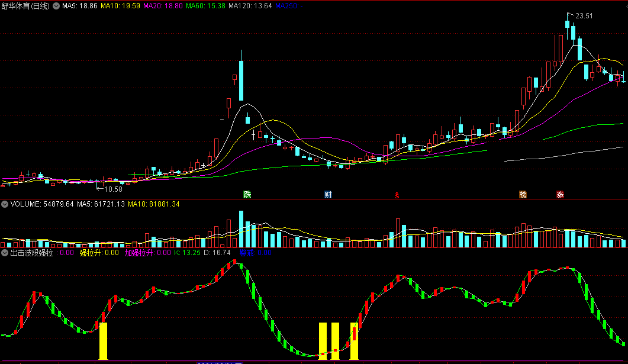Viewport: 628px width, 364px height.
Task: Click the volume MA5: 61721.13 label
Action: coord(101,204)
